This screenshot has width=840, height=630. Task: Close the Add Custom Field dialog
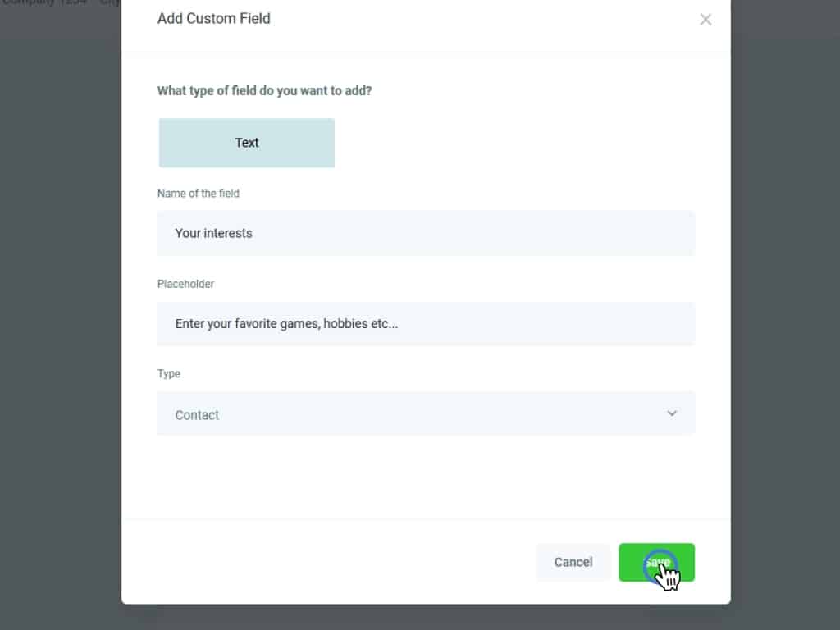click(x=705, y=20)
